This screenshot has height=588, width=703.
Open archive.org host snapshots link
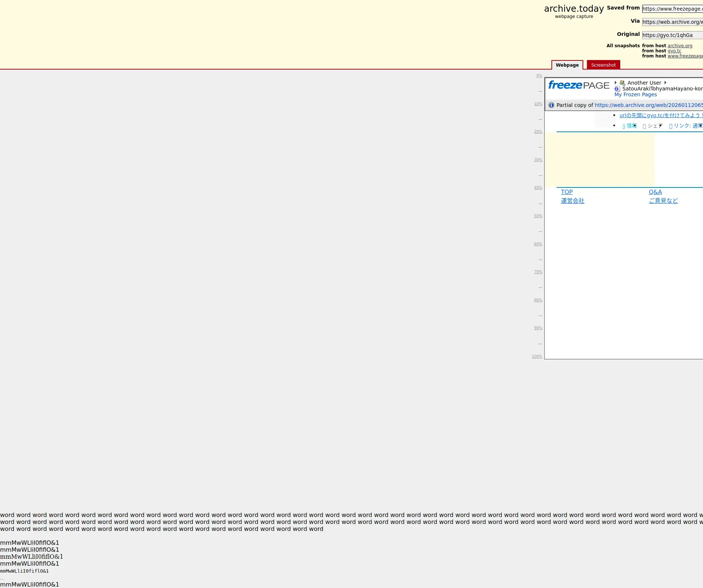[x=680, y=46]
